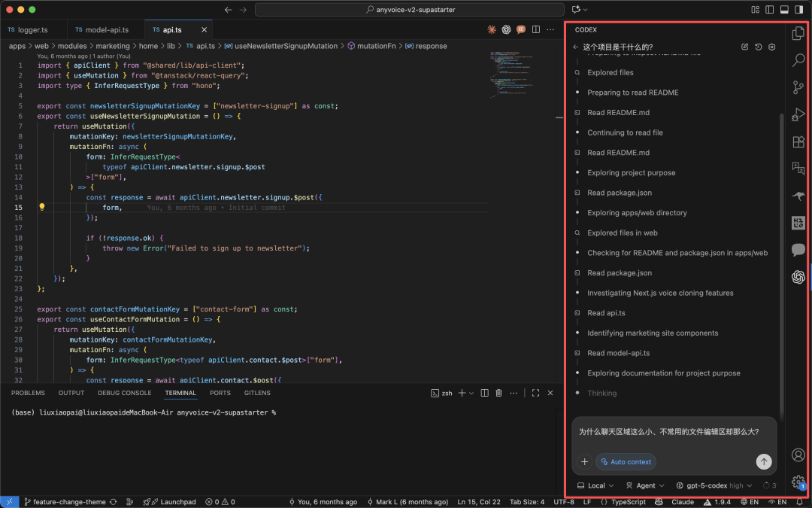Viewport: 812px width, 508px height.
Task: Open the Local environment dropdown
Action: [595, 485]
